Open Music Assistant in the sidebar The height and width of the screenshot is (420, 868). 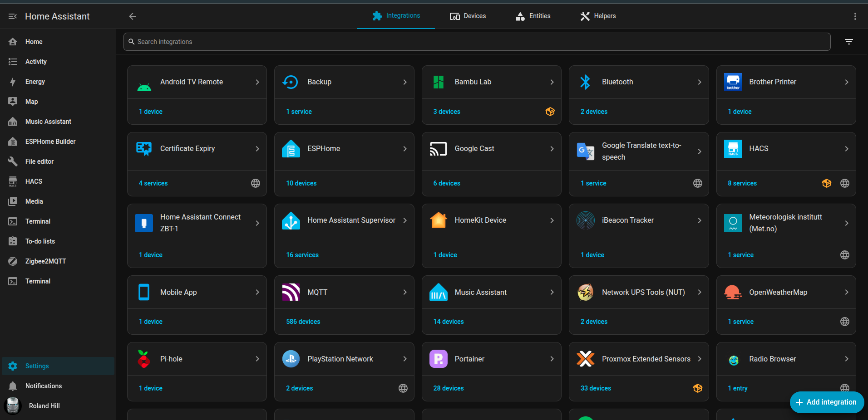pyautogui.click(x=58, y=122)
